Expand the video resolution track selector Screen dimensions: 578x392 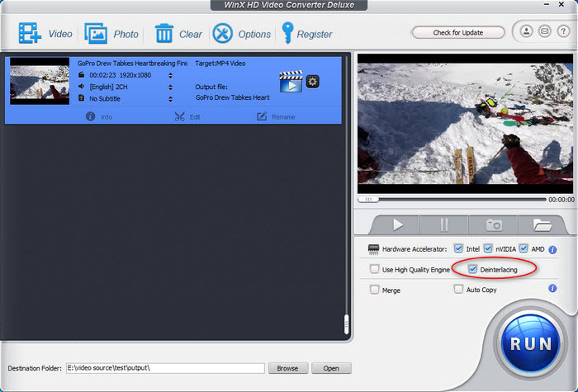click(x=170, y=75)
